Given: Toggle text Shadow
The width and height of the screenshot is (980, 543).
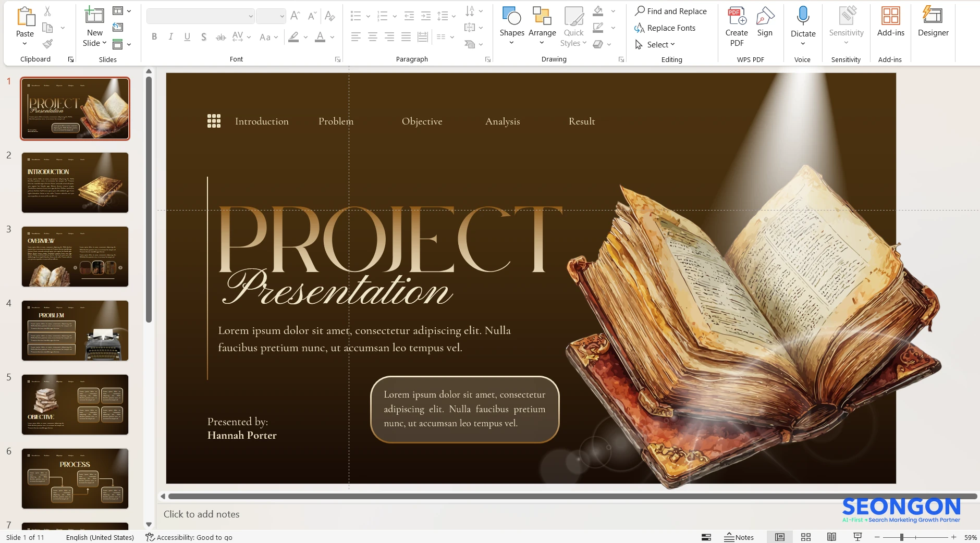Looking at the screenshot, I should click(204, 36).
